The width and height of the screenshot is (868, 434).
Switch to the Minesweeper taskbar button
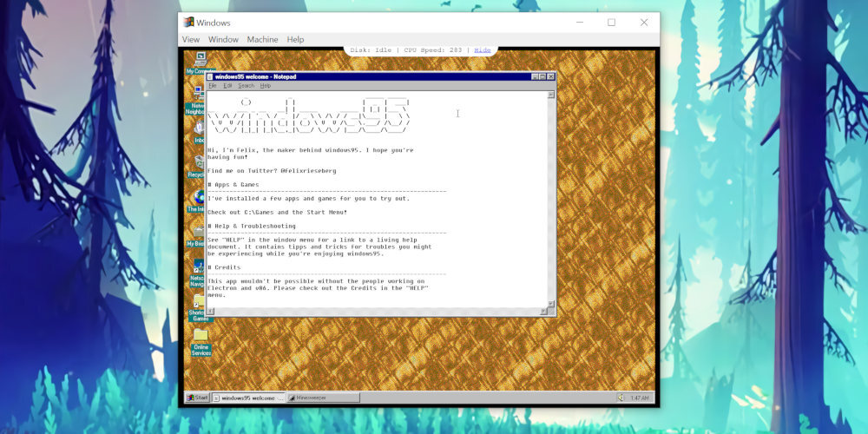(x=323, y=398)
